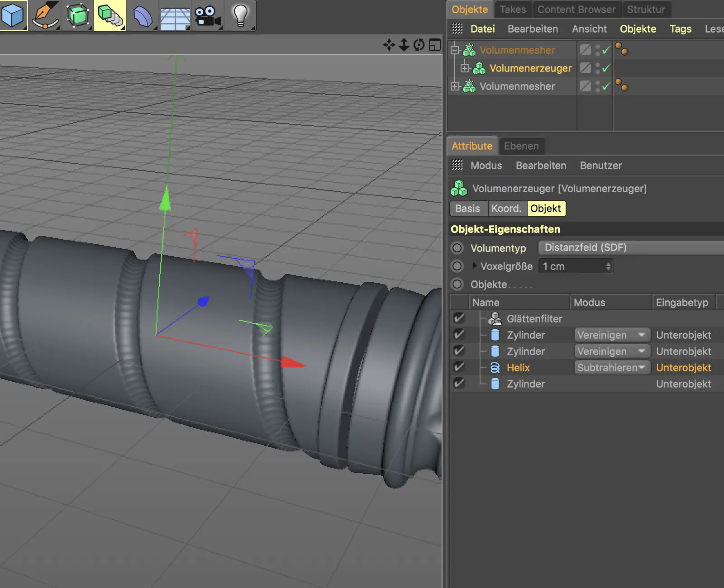Click the spline pen tool icon
This screenshot has width=724, height=588.
point(45,15)
